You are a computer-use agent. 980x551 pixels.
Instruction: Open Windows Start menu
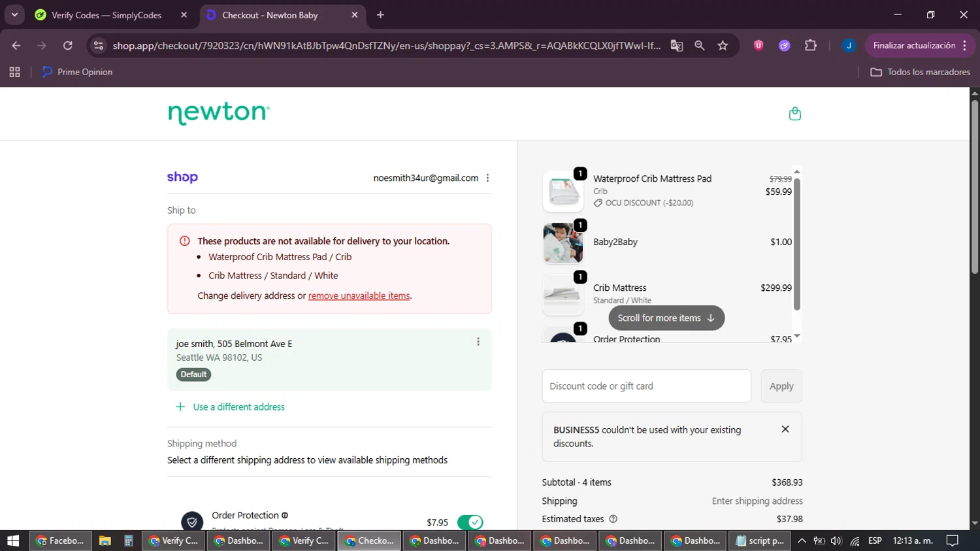click(x=13, y=541)
